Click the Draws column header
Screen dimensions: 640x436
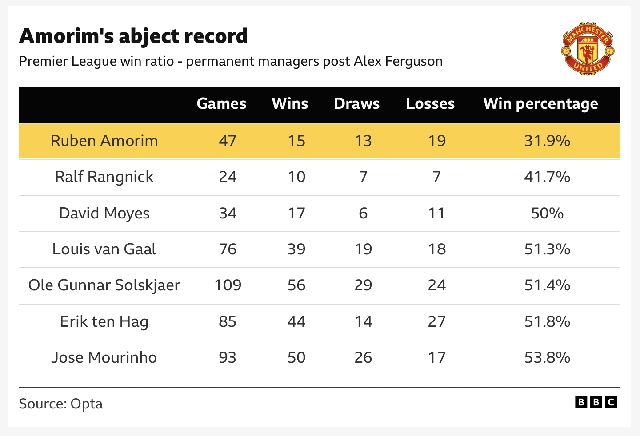[357, 104]
